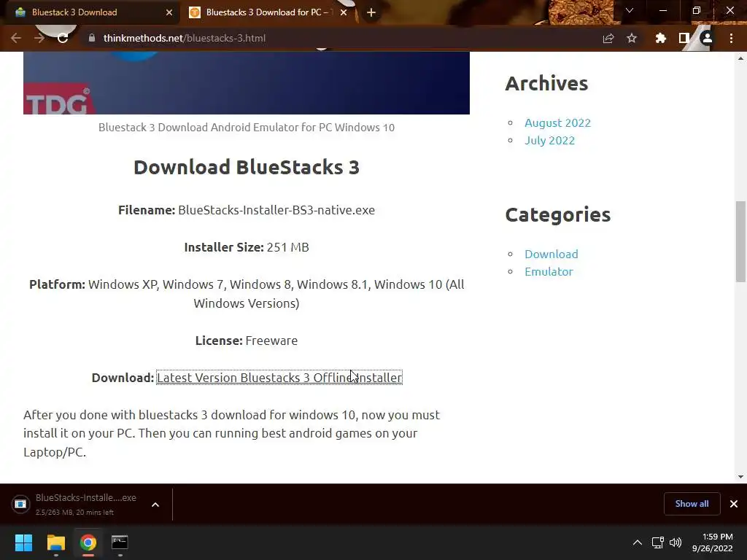Click Latest Version Bluestacks 3 Offline Installer link
Viewport: 747px width, 560px height.
[x=279, y=378]
